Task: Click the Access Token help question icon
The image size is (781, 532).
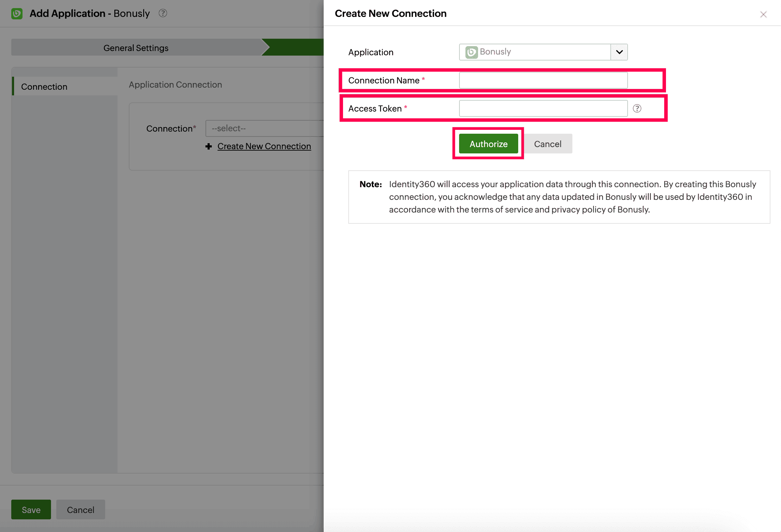Action: pos(637,108)
